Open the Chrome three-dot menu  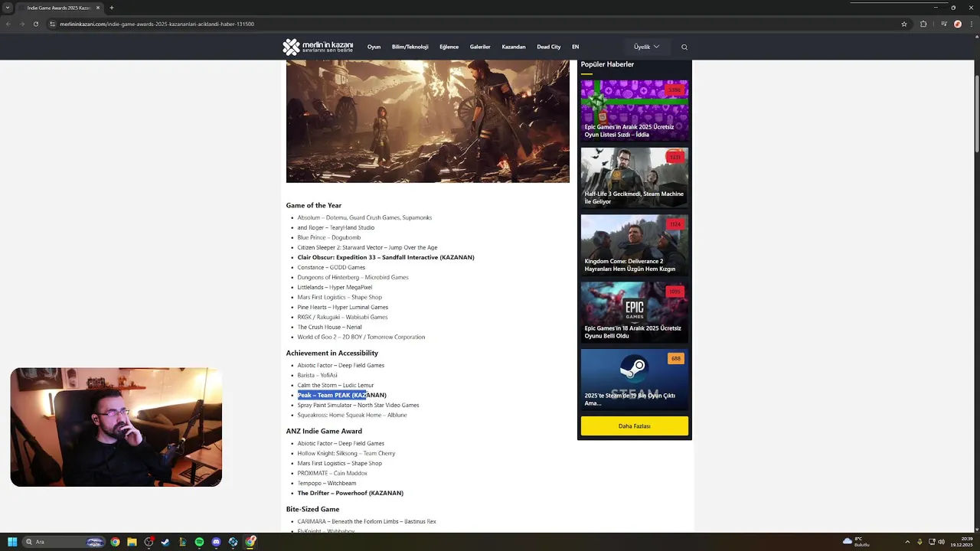970,24
